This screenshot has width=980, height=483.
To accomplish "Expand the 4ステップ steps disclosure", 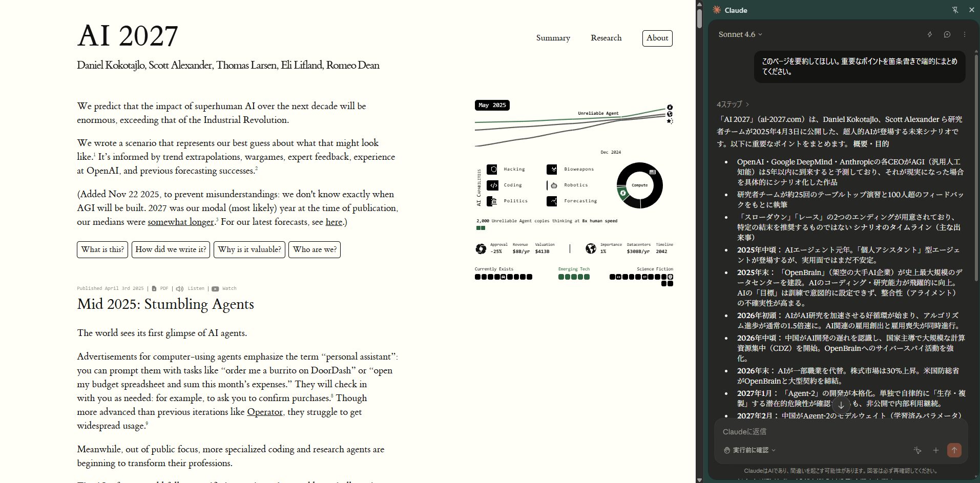I will 733,104.
